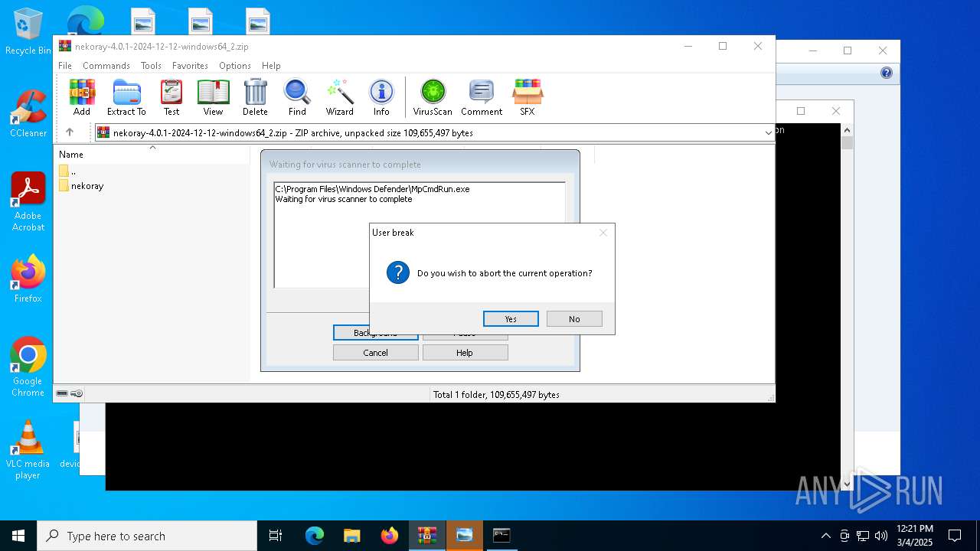The height and width of the screenshot is (551, 980).
Task: Click the SFX toolbar icon
Action: 528,97
